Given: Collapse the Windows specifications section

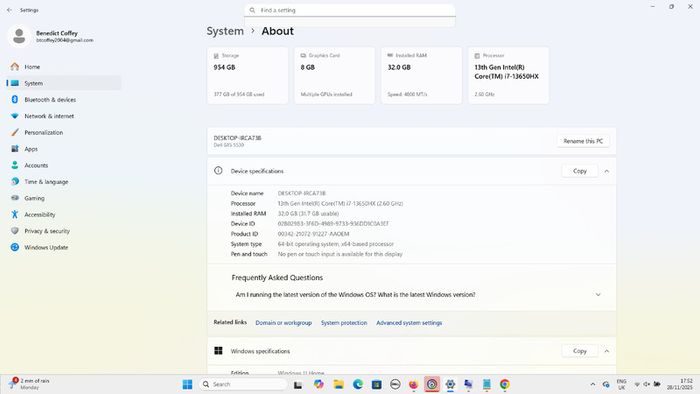Looking at the screenshot, I should [607, 351].
